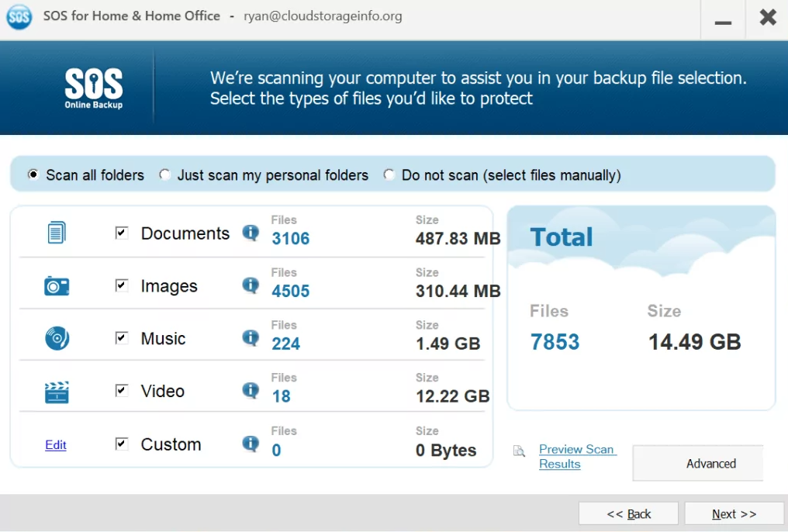This screenshot has height=532, width=788.
Task: Select Just scan my personal folders
Action: tap(165, 174)
